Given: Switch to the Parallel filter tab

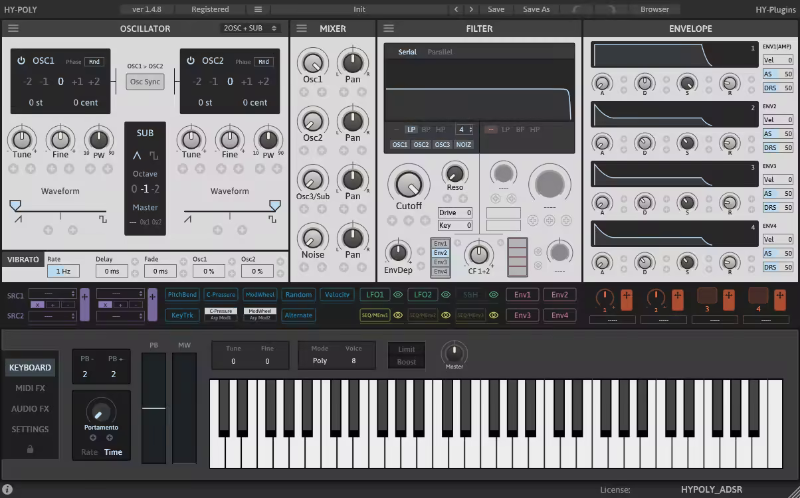Looking at the screenshot, I should 440,52.
